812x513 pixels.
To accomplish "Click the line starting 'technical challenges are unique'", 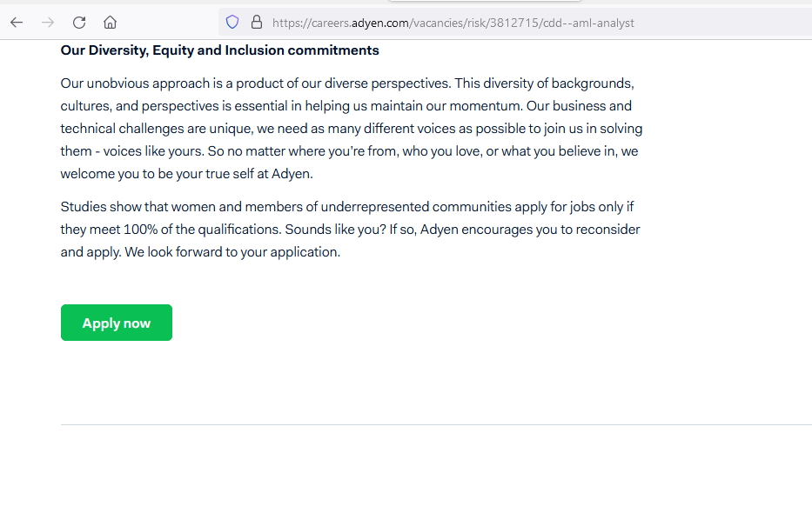I will click(x=351, y=129).
